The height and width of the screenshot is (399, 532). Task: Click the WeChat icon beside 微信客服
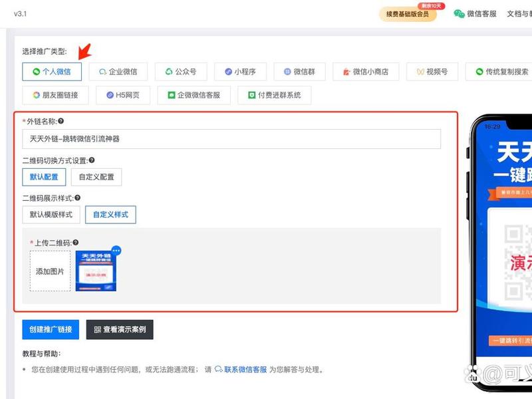coord(459,14)
